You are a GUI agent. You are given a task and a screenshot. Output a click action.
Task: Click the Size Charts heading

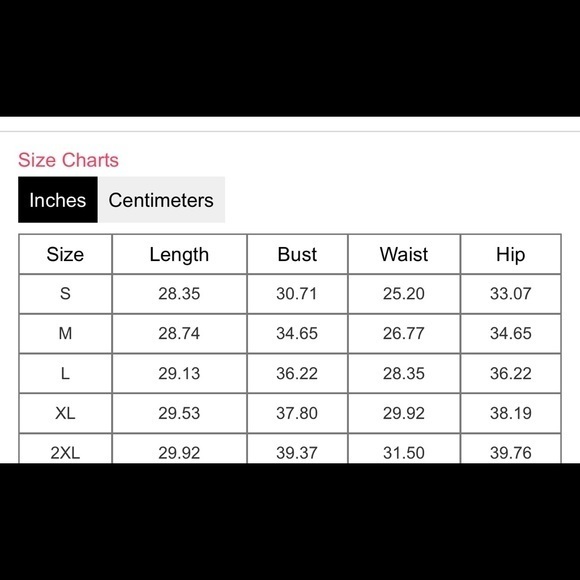pyautogui.click(x=68, y=160)
